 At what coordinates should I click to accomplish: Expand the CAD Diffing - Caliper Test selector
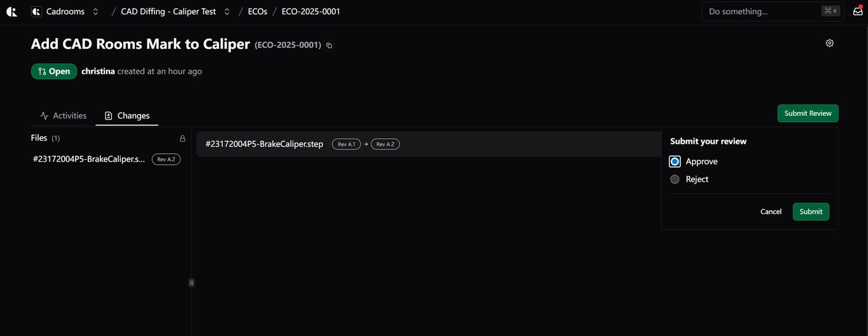tap(227, 11)
